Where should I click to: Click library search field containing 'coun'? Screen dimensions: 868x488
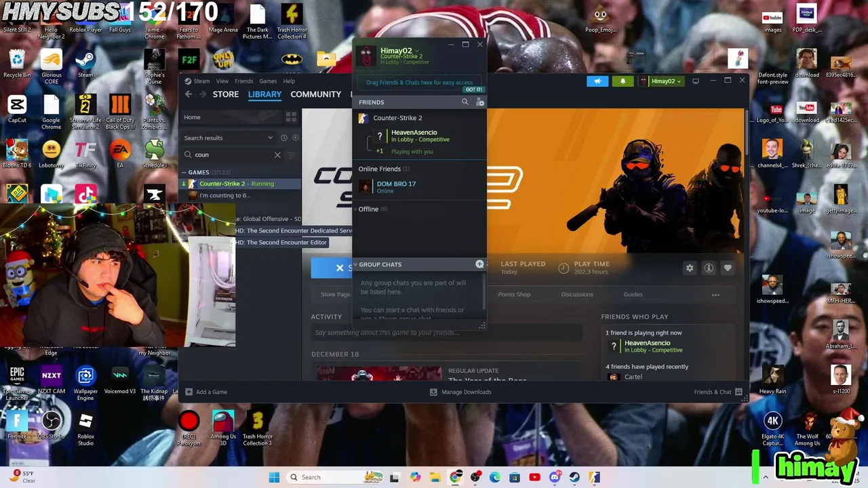pos(232,155)
